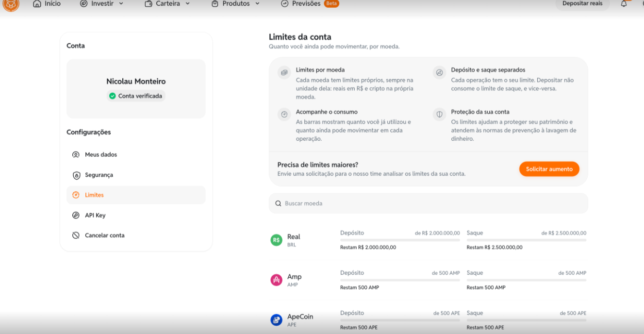
Task: Click the Segurança shield icon
Action: 76,175
